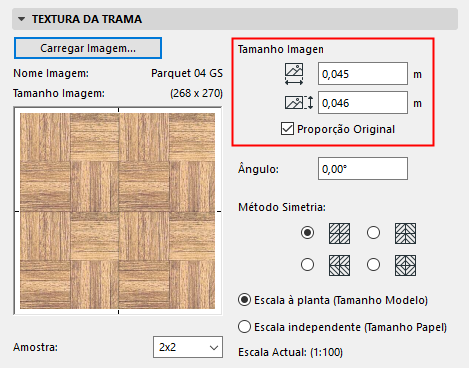The width and height of the screenshot is (469, 368).
Task: Open the Amostra 2x2 dropdown
Action: coord(188,347)
